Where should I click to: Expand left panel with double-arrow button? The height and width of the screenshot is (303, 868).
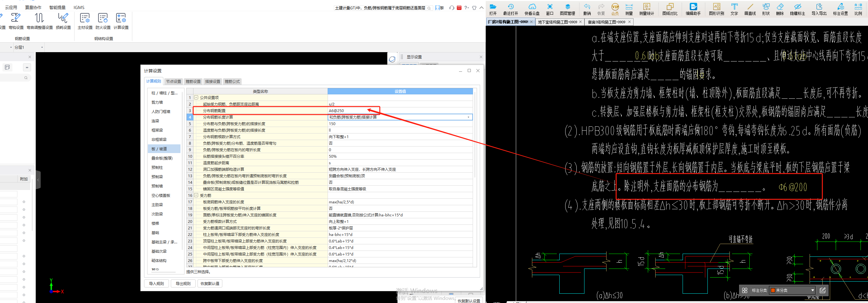[x=27, y=67]
